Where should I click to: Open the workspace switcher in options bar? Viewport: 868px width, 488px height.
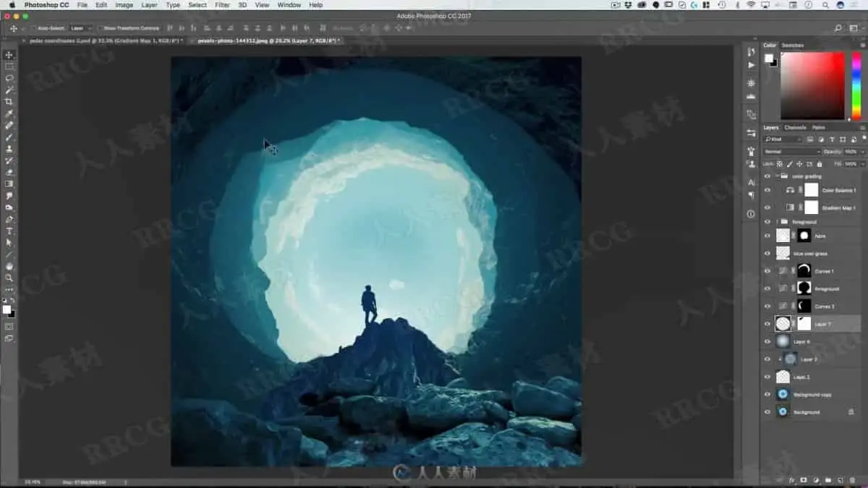point(855,28)
